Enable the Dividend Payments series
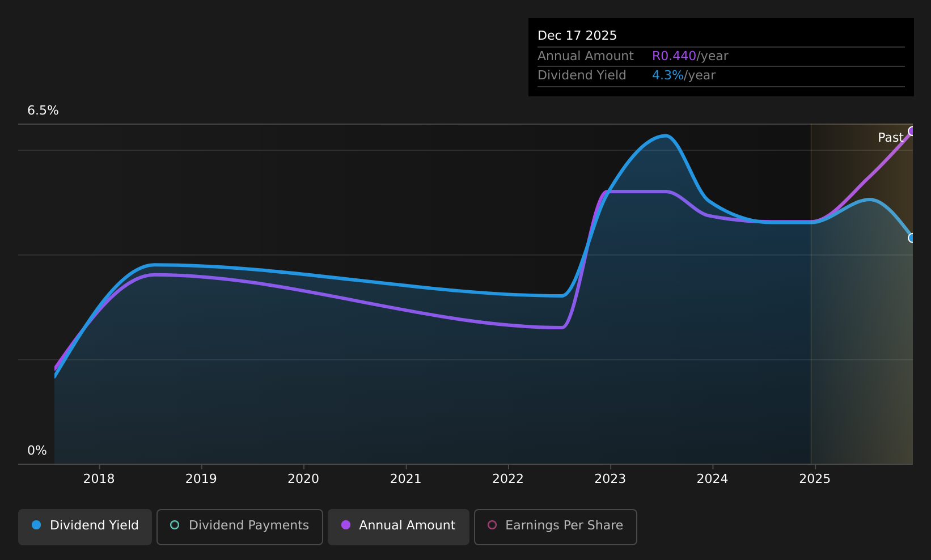Screen dimensions: 931x560 (240, 527)
